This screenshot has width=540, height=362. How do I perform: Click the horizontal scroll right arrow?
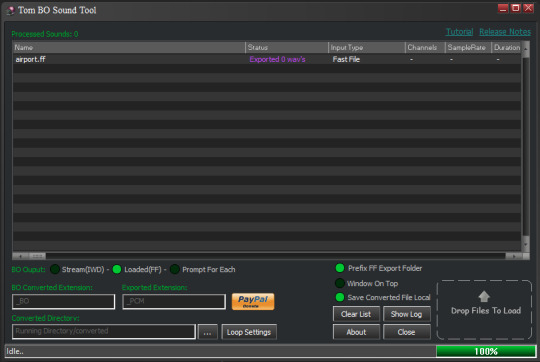tap(513, 256)
